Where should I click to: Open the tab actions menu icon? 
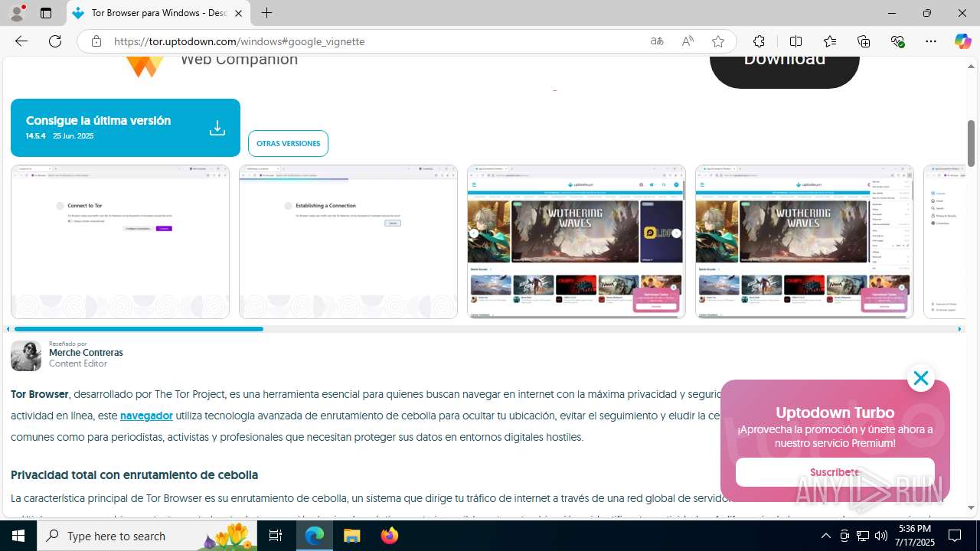coord(46,13)
